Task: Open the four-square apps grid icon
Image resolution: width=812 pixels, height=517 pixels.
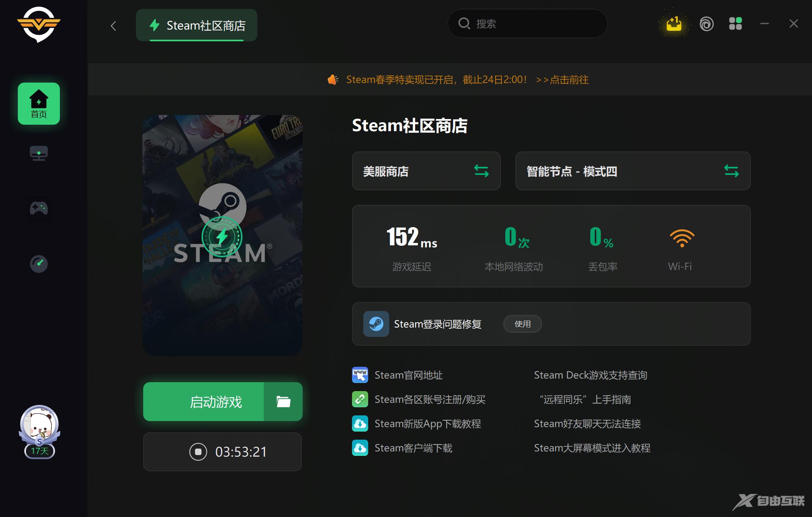Action: (736, 23)
